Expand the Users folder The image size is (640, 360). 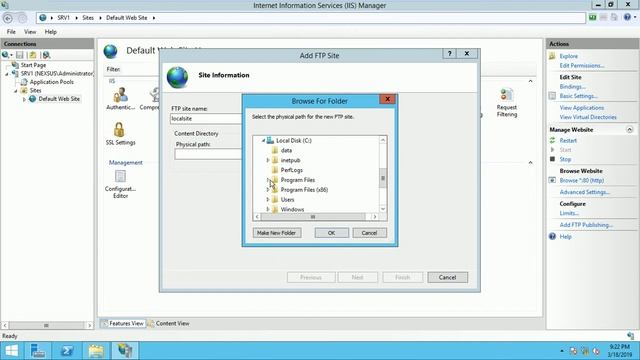[268, 200]
